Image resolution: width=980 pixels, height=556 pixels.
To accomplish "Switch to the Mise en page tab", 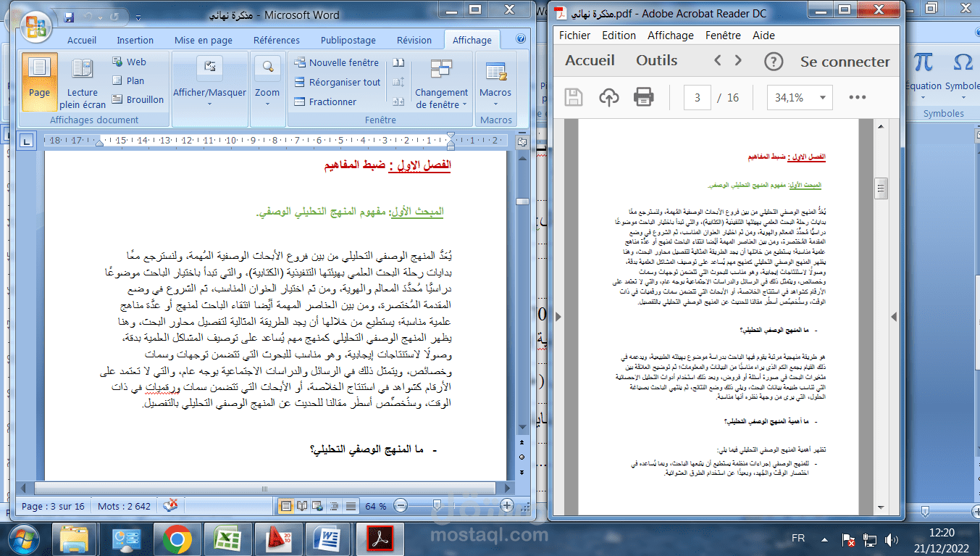I will pos(204,41).
